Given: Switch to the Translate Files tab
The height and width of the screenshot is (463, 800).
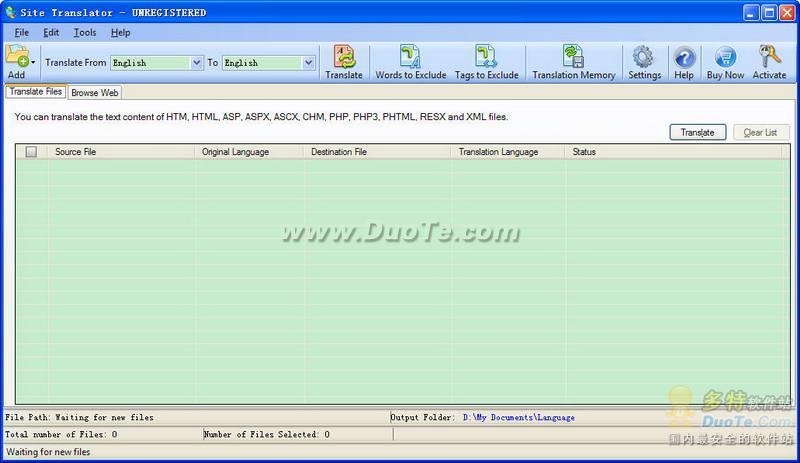Looking at the screenshot, I should (36, 92).
